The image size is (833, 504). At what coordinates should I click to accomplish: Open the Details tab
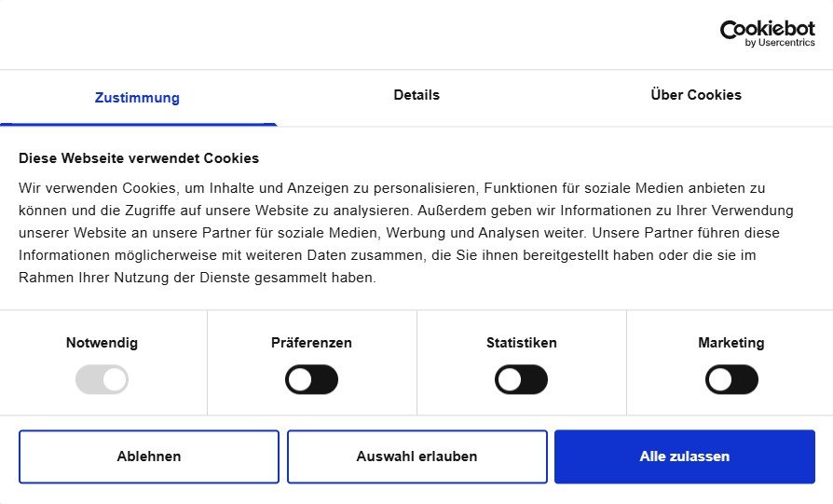(416, 95)
